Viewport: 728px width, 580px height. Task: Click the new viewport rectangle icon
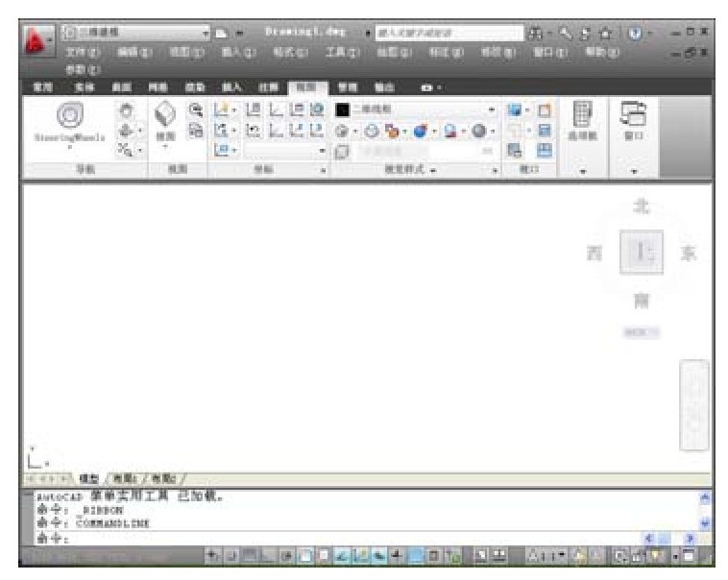pyautogui.click(x=545, y=110)
